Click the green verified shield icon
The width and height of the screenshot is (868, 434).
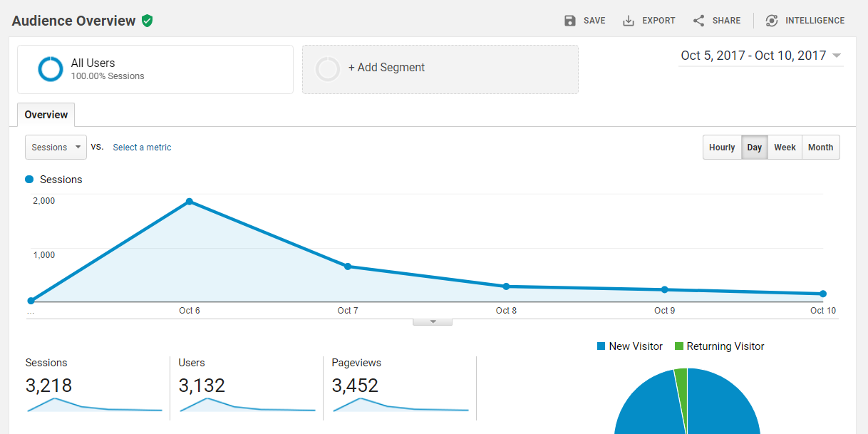click(147, 21)
